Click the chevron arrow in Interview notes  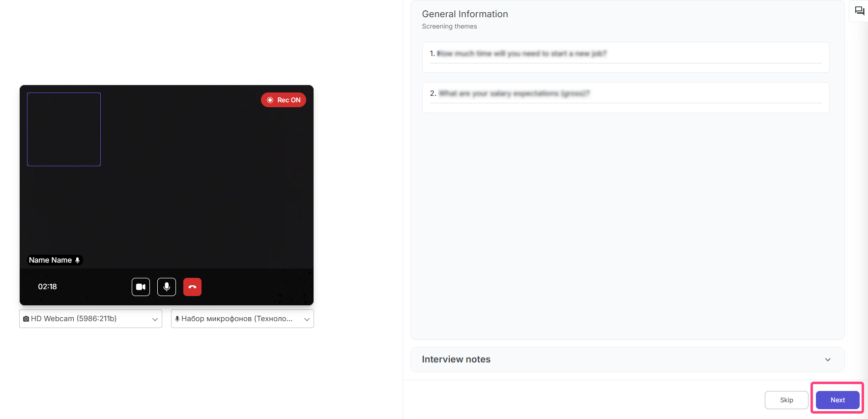(x=828, y=359)
